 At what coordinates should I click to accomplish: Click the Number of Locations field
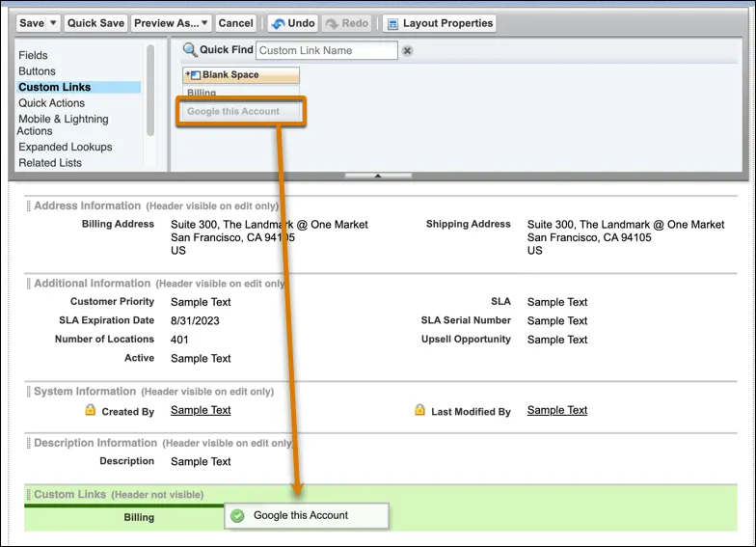(104, 340)
